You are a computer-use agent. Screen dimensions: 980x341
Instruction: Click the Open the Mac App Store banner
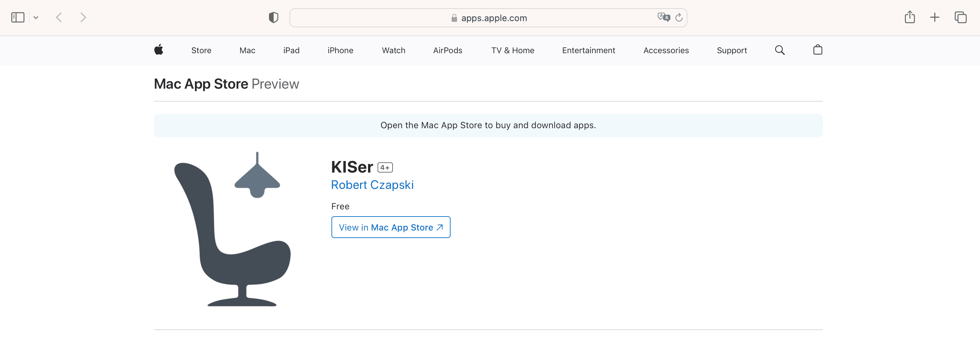point(488,125)
